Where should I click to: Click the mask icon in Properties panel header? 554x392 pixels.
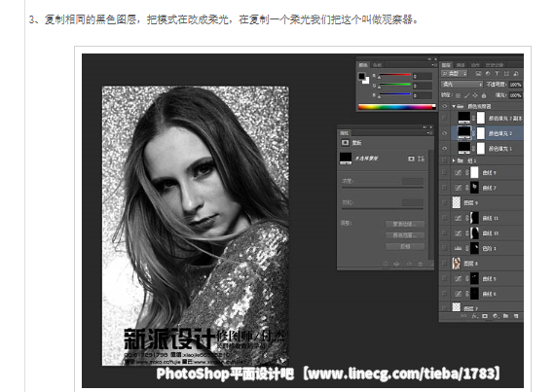coord(345,143)
